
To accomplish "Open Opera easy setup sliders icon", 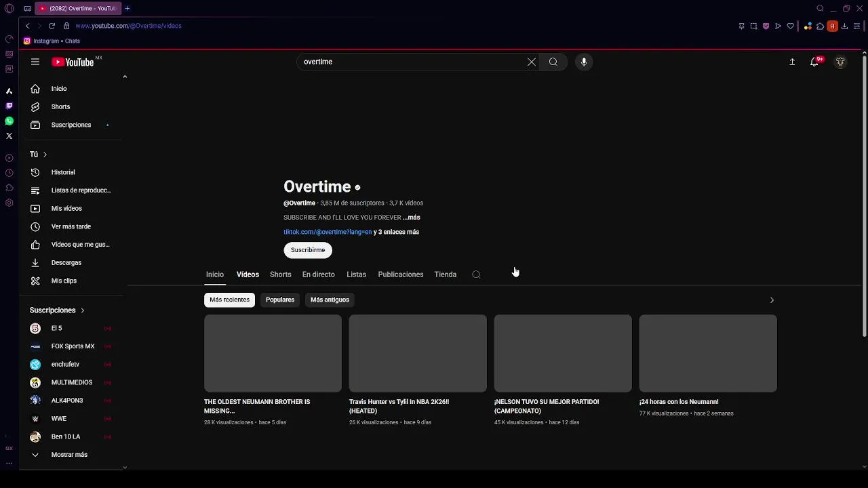I will (857, 26).
